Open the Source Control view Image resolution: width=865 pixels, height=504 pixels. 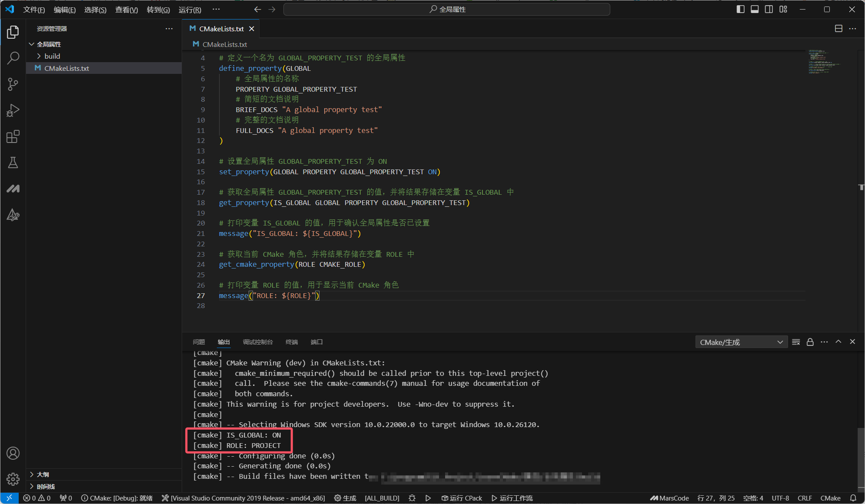click(13, 84)
